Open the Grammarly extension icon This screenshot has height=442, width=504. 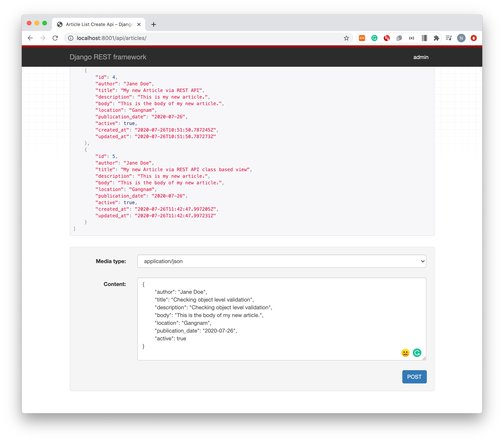pyautogui.click(x=374, y=38)
